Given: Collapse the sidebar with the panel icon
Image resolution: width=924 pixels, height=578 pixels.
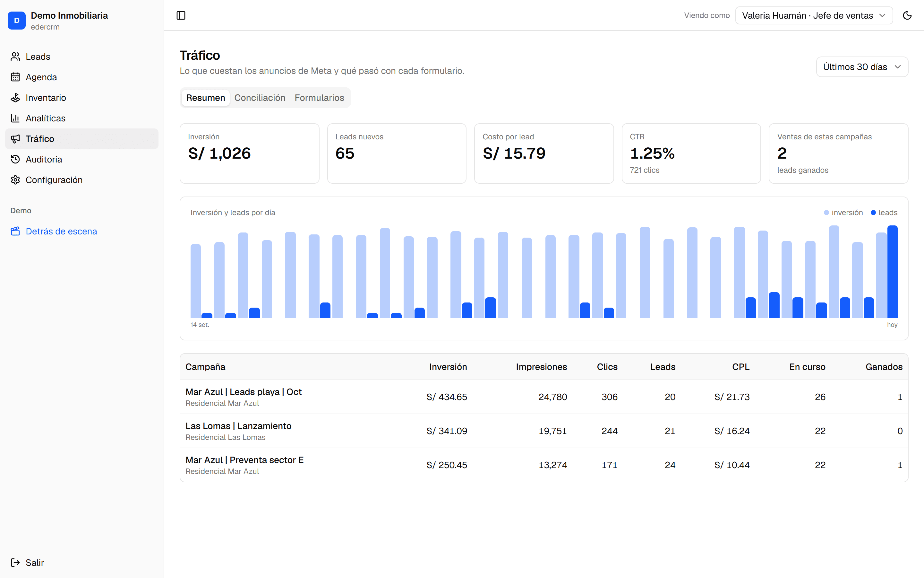Looking at the screenshot, I should [x=181, y=15].
